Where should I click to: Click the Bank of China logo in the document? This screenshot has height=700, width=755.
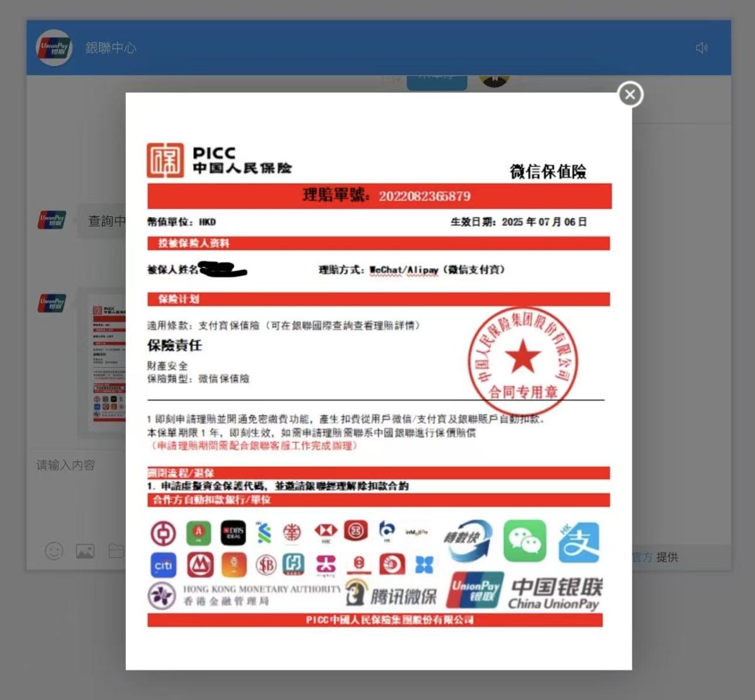163,533
